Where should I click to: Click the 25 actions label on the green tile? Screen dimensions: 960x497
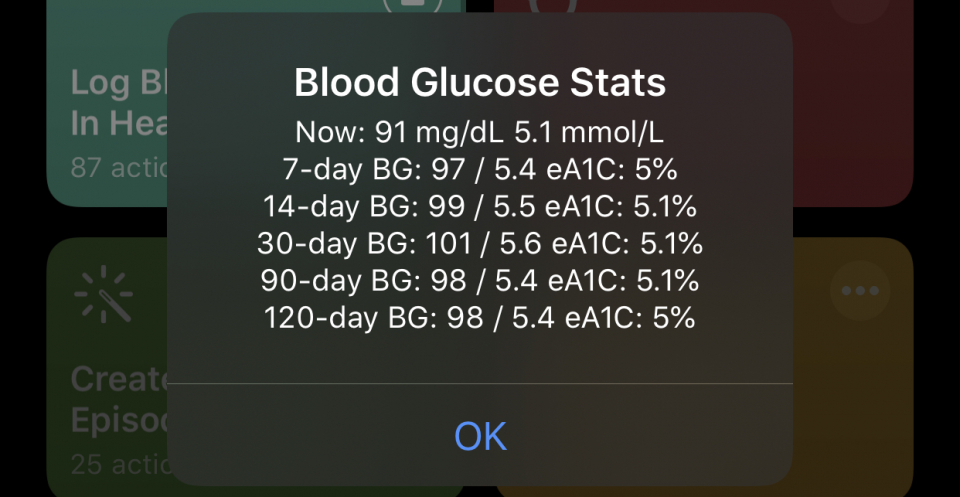[x=119, y=465]
